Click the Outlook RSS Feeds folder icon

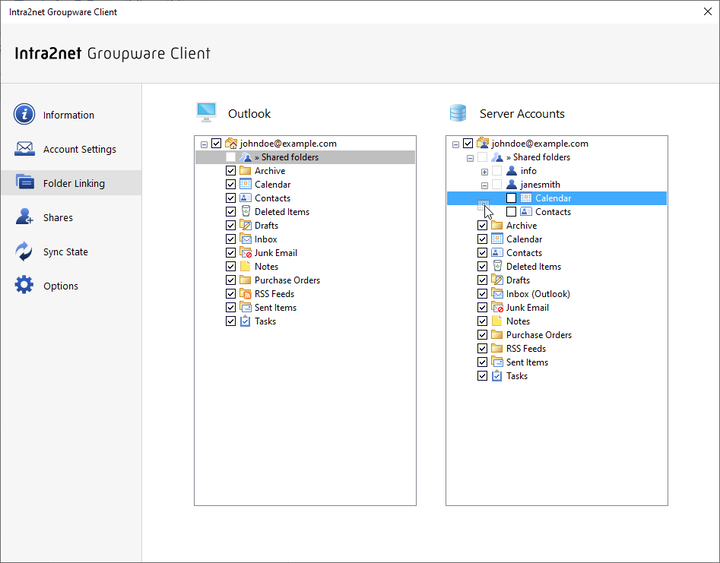(245, 293)
